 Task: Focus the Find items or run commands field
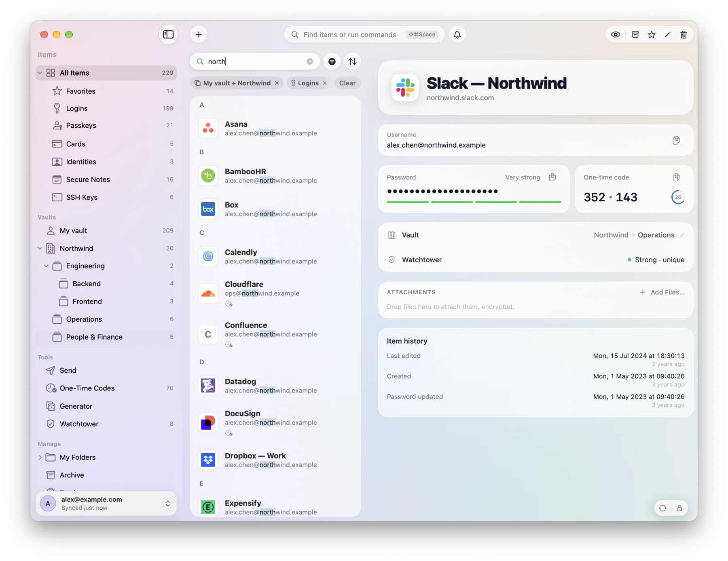364,34
